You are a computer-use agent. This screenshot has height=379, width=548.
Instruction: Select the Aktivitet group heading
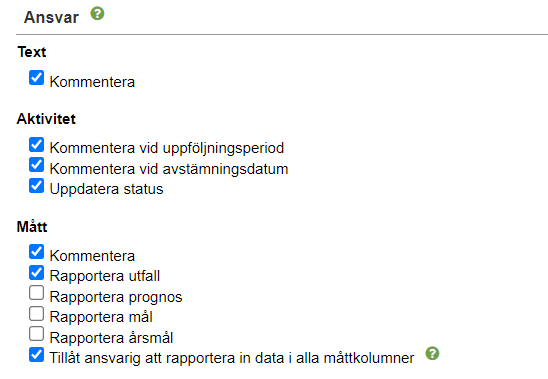click(x=46, y=119)
